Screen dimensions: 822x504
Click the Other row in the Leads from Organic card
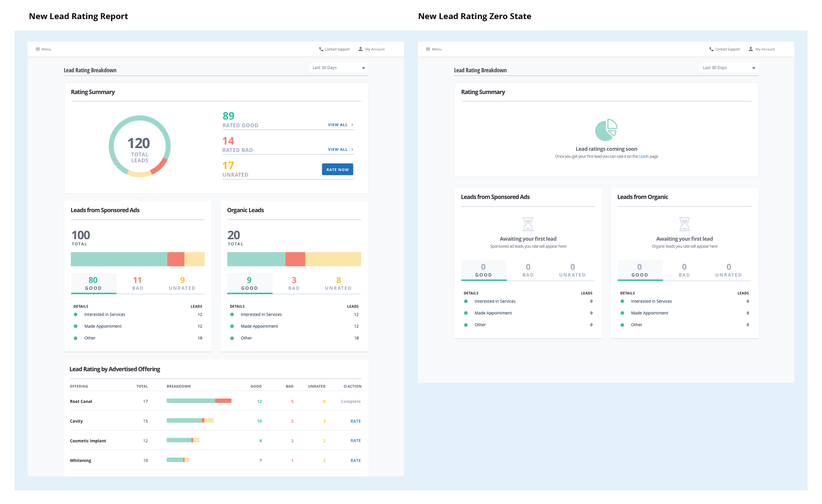pyautogui.click(x=685, y=325)
